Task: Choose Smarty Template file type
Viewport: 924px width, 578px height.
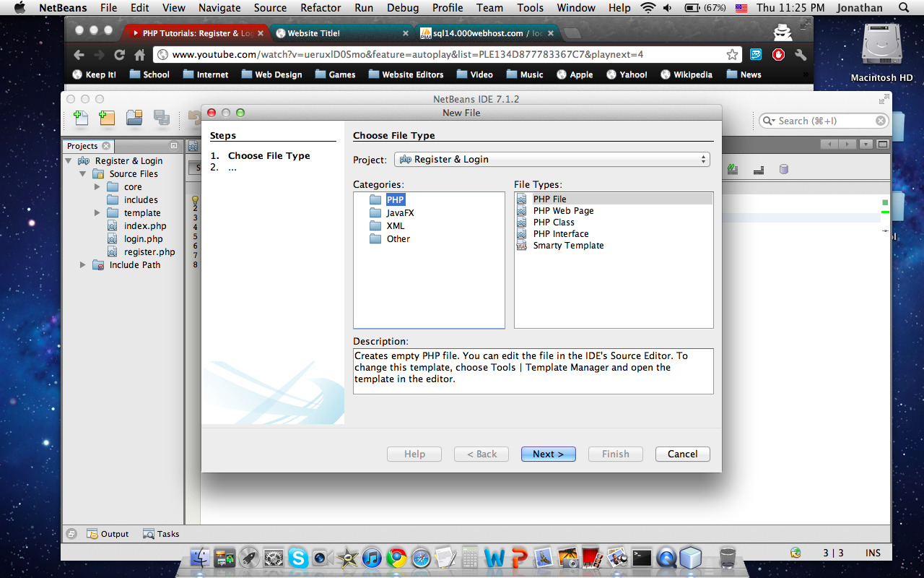Action: (x=567, y=246)
